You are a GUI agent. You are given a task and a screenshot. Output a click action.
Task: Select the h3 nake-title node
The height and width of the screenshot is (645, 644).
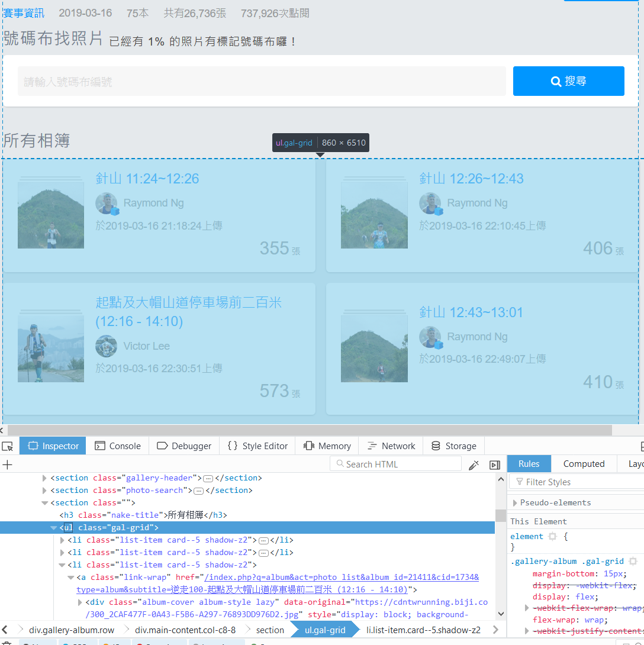pos(143,515)
